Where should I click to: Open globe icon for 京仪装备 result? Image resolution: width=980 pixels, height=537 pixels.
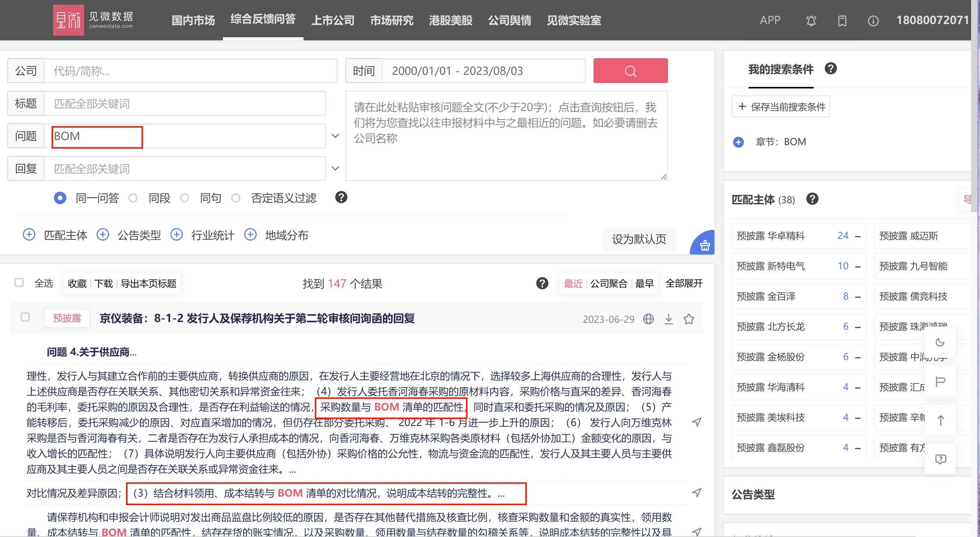point(648,319)
